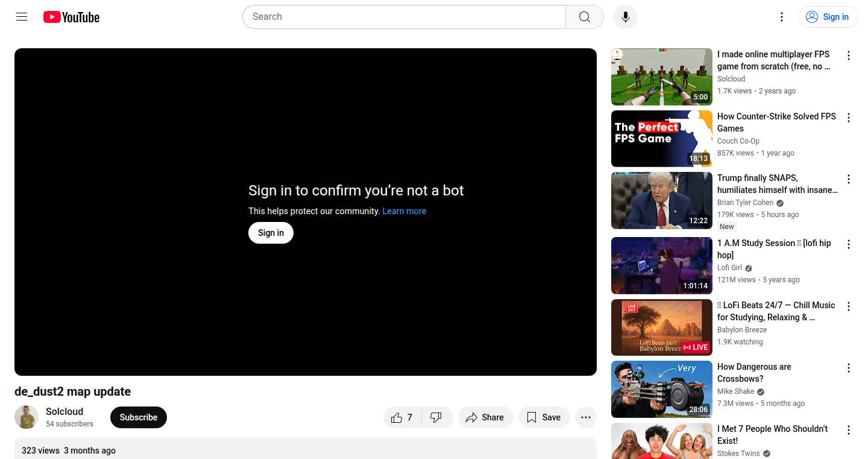Screen dimensions: 868x459
Task: Click the 'New' badge on Trump video
Action: (727, 227)
